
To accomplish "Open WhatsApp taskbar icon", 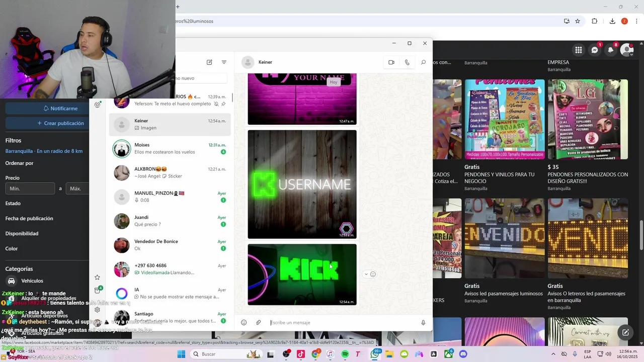I will [375, 354].
